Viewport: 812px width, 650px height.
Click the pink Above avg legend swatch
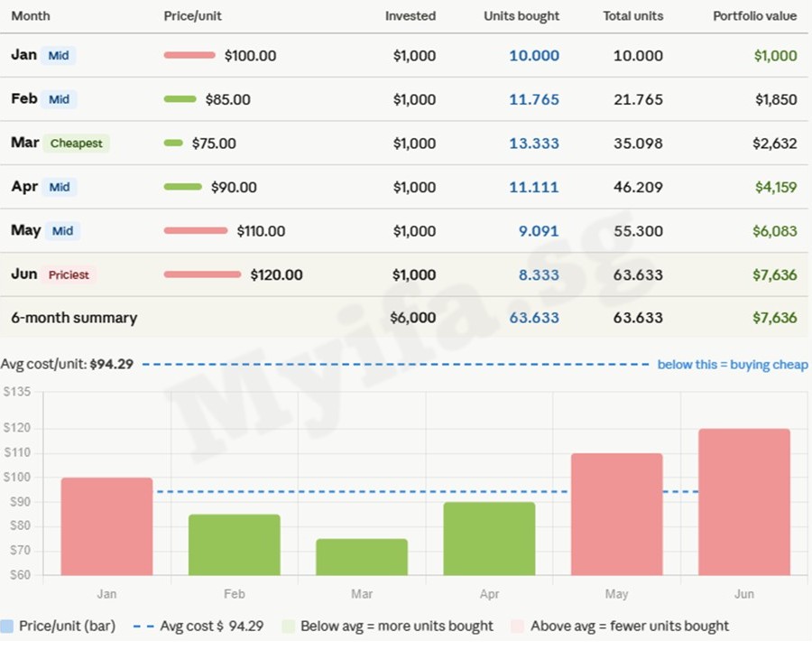click(x=518, y=626)
